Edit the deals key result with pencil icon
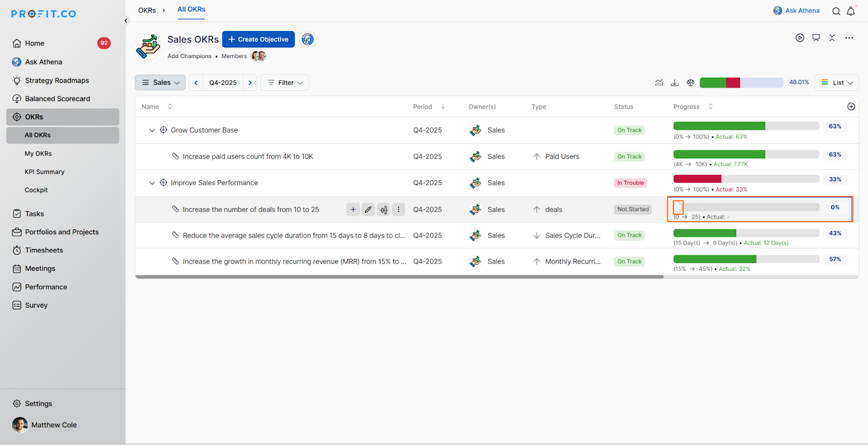 (x=368, y=209)
